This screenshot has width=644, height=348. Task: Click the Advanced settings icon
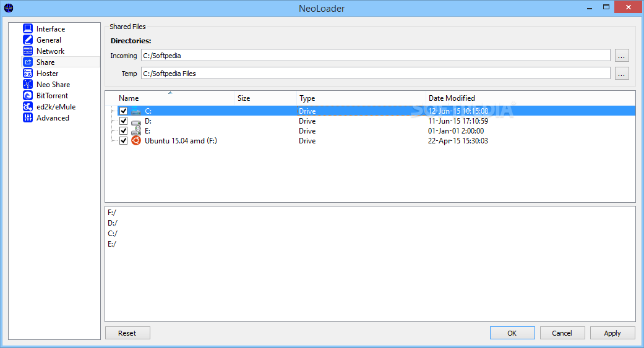click(x=27, y=117)
